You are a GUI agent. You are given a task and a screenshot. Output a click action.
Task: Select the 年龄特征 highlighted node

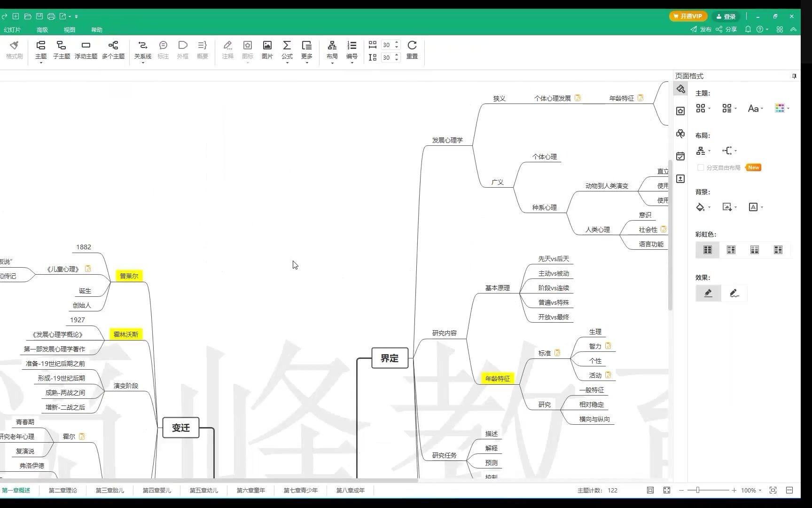(x=497, y=378)
